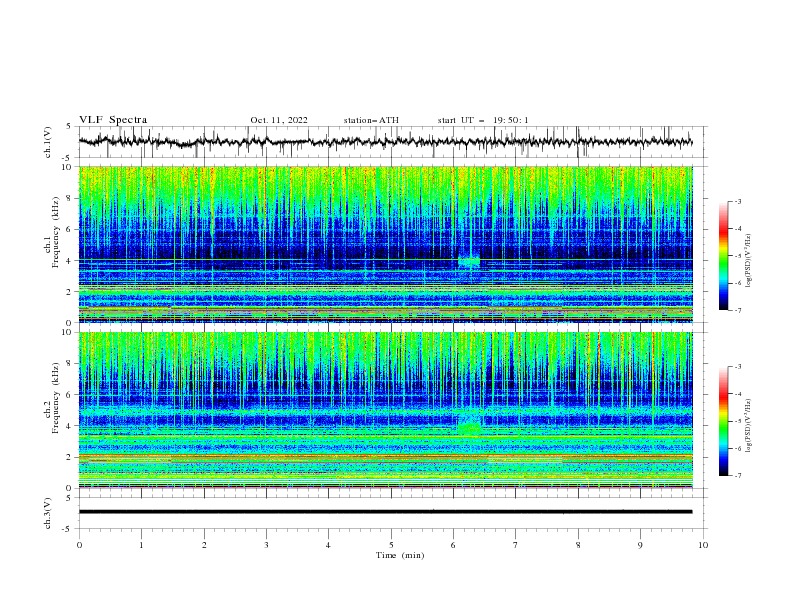Click the "7" minute tick label on time axis
Image resolution: width=792 pixels, height=612 pixels.
516,545
